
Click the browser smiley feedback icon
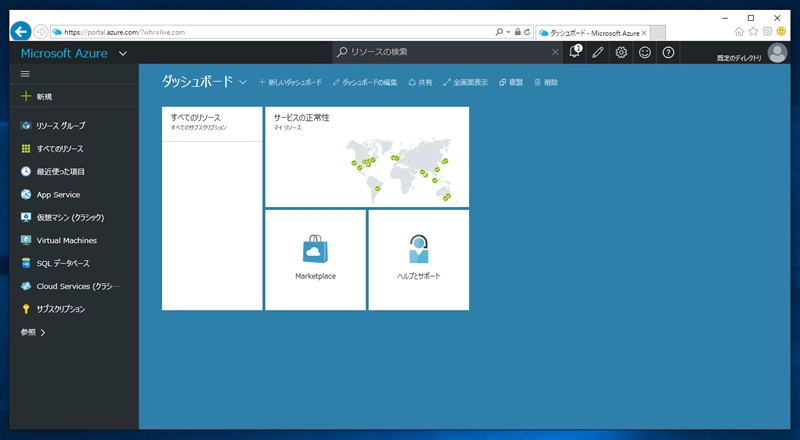click(x=781, y=32)
